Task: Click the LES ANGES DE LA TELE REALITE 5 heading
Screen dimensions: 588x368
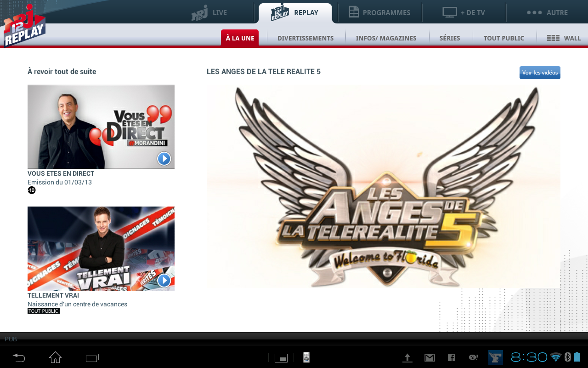Action: pos(264,72)
